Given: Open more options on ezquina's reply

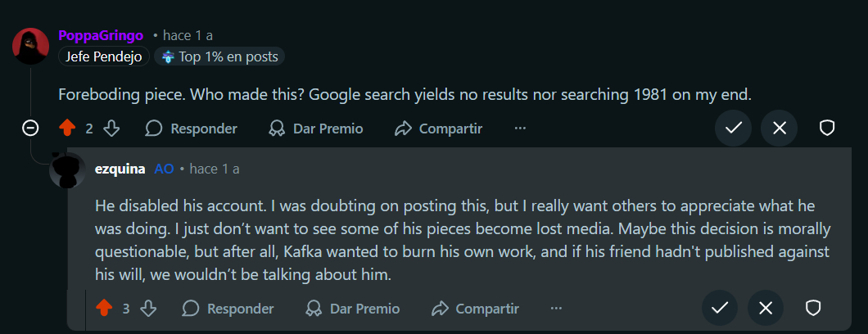Looking at the screenshot, I should coord(557,309).
